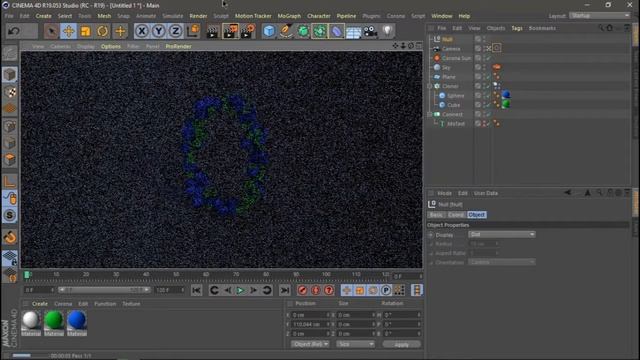640x360 pixels.
Task: Activate the Rotate tool
Action: [102, 31]
